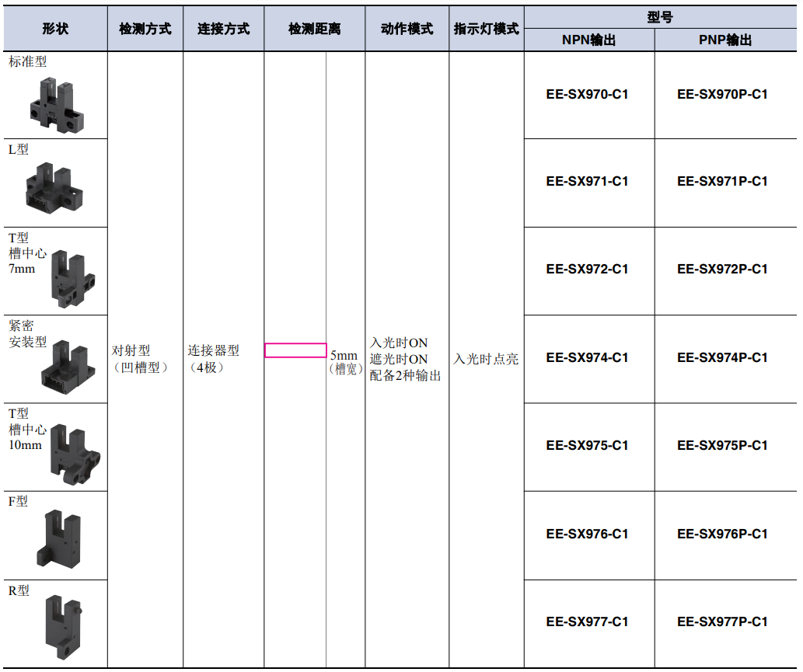The height and width of the screenshot is (672, 803).
Task: Click the NPN输出 sub-header
Action: click(589, 40)
